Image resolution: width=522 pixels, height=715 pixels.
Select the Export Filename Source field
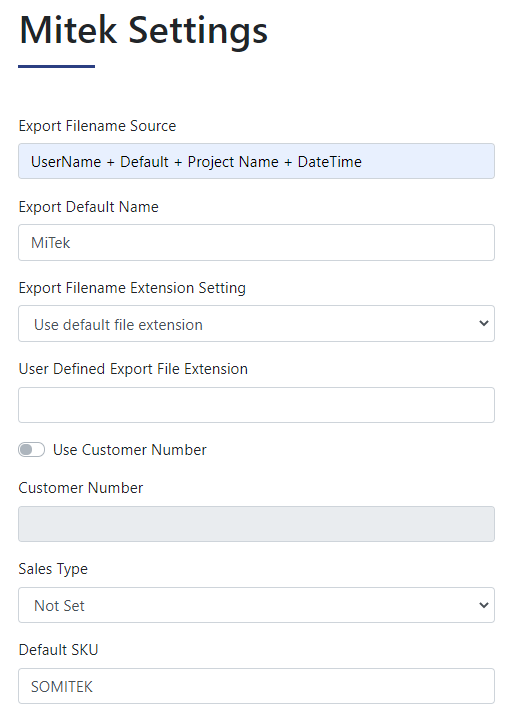pos(256,161)
